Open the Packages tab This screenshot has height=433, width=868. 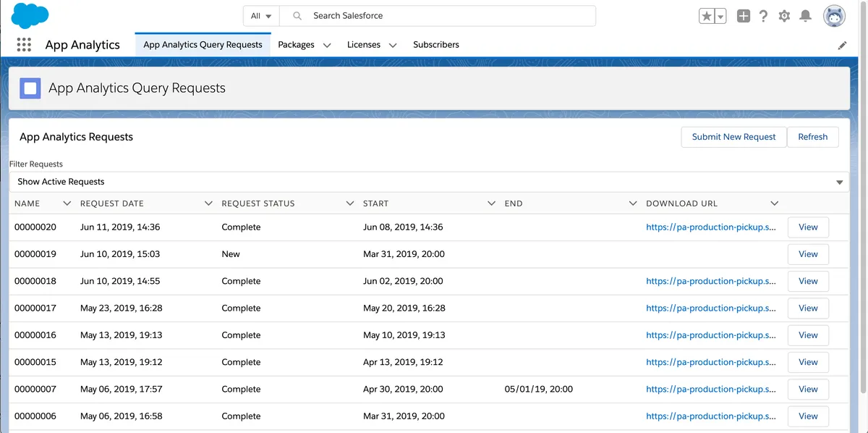click(296, 45)
